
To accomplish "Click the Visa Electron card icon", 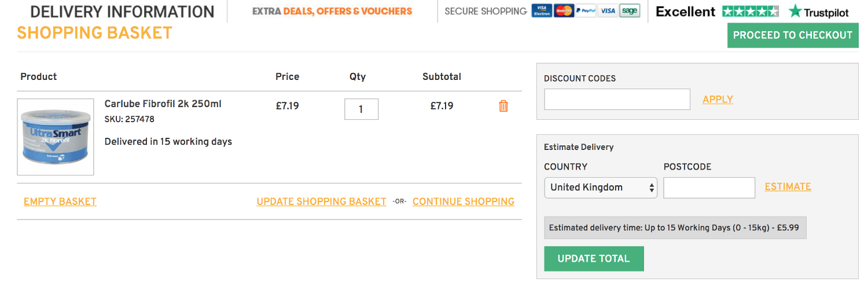I will (542, 11).
